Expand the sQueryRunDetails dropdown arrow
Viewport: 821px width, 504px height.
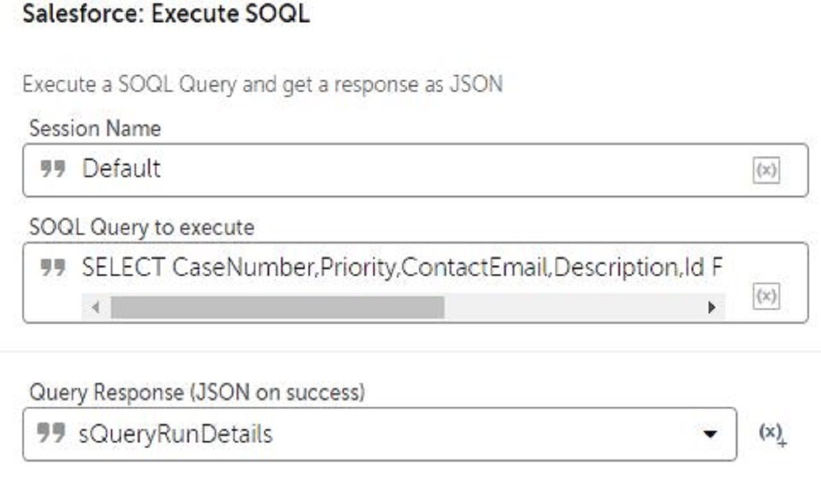tap(709, 434)
